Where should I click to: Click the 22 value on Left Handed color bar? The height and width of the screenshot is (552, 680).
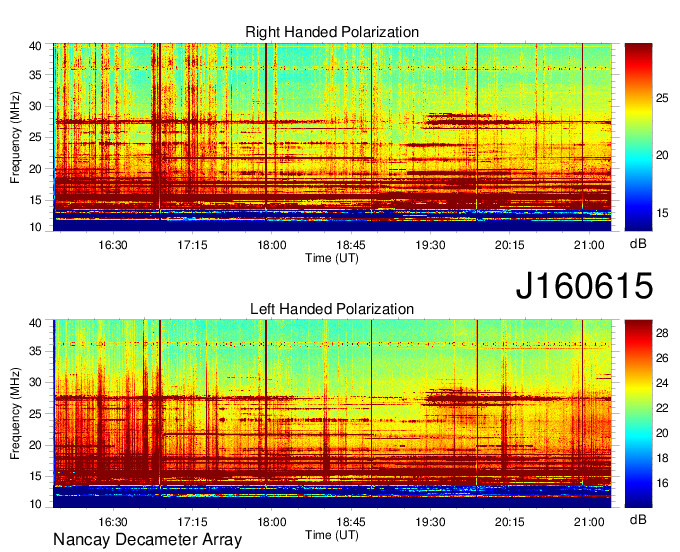point(662,408)
